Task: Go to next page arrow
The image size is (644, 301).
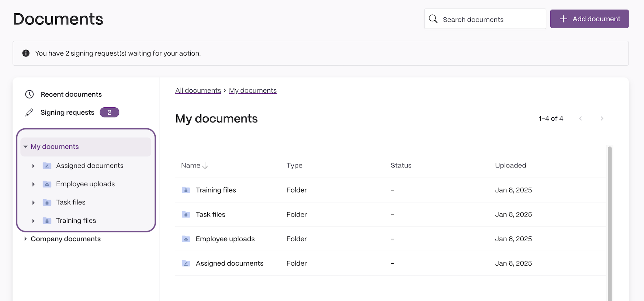Action: (602, 118)
